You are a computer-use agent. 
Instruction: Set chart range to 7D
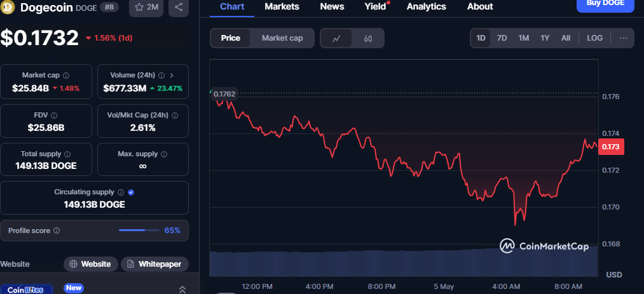click(502, 38)
